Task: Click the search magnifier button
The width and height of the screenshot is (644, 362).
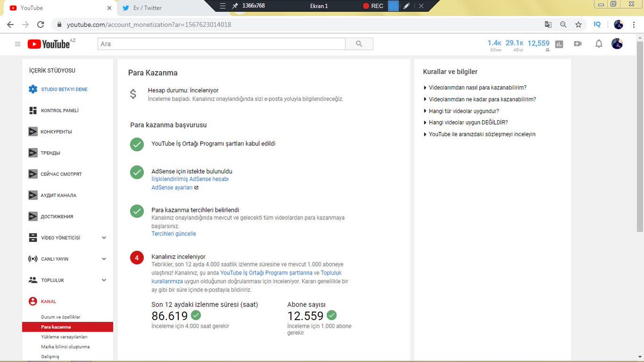Action: pyautogui.click(x=359, y=44)
